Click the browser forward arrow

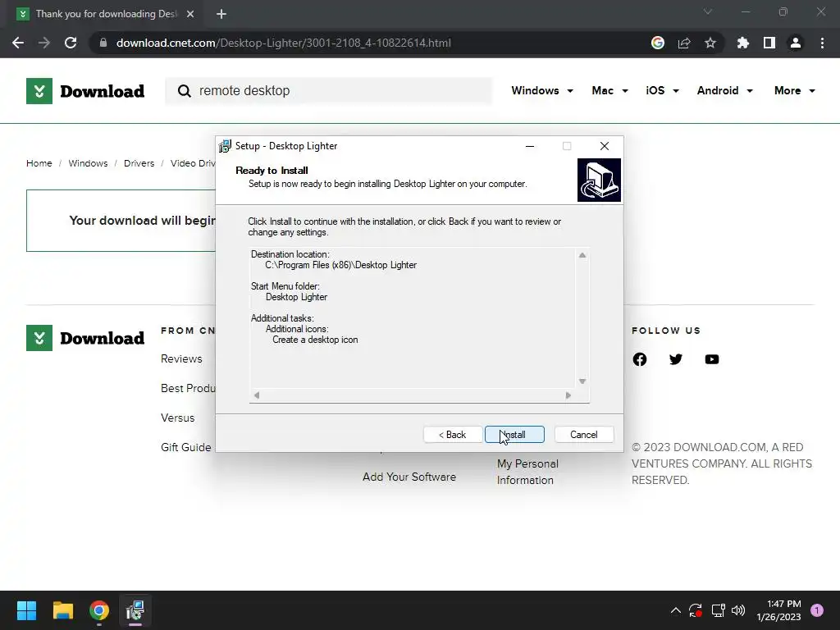(x=44, y=43)
